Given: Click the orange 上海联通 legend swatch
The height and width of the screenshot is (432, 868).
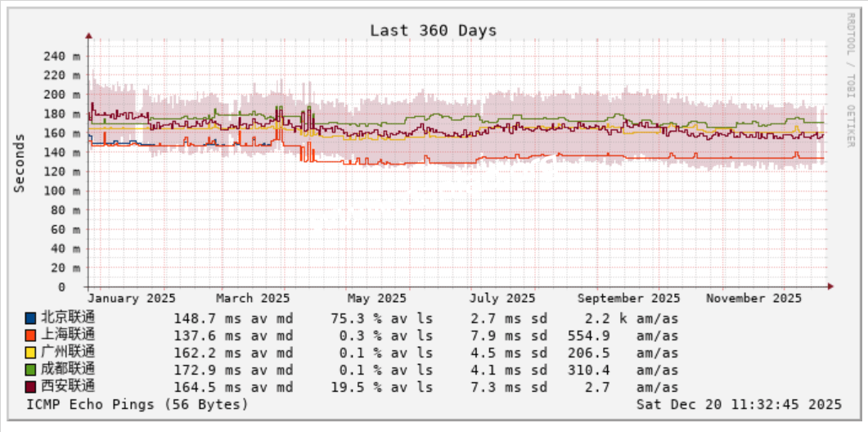Looking at the screenshot, I should point(31,335).
